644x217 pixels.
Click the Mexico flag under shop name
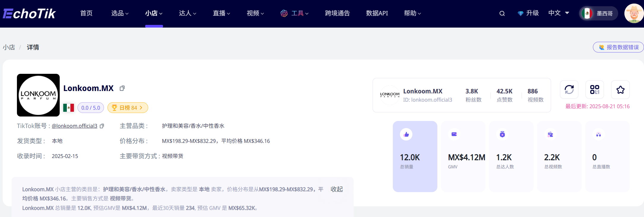(69, 108)
